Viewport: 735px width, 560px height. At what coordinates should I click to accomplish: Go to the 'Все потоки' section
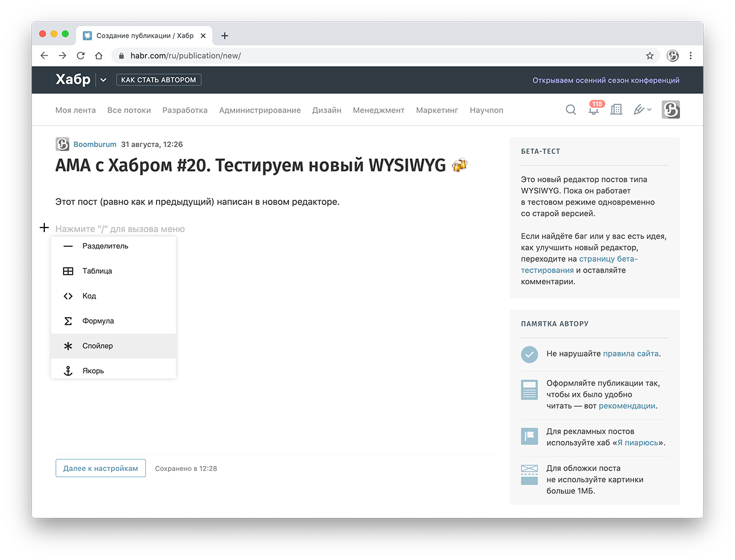pyautogui.click(x=129, y=110)
